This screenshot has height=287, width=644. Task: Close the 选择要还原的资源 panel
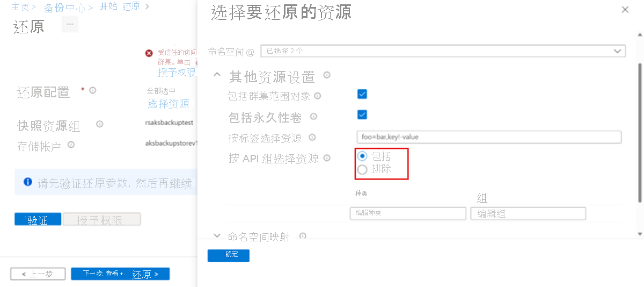[x=625, y=10]
